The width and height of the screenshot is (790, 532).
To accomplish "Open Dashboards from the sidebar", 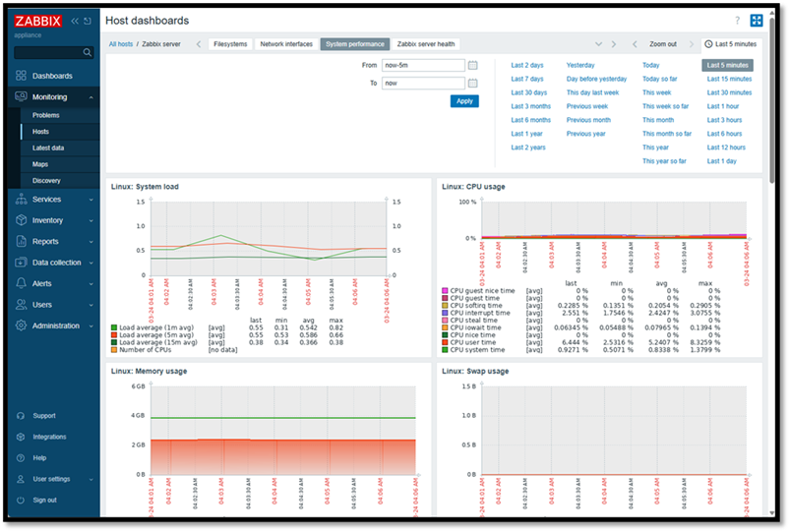I will 51,76.
